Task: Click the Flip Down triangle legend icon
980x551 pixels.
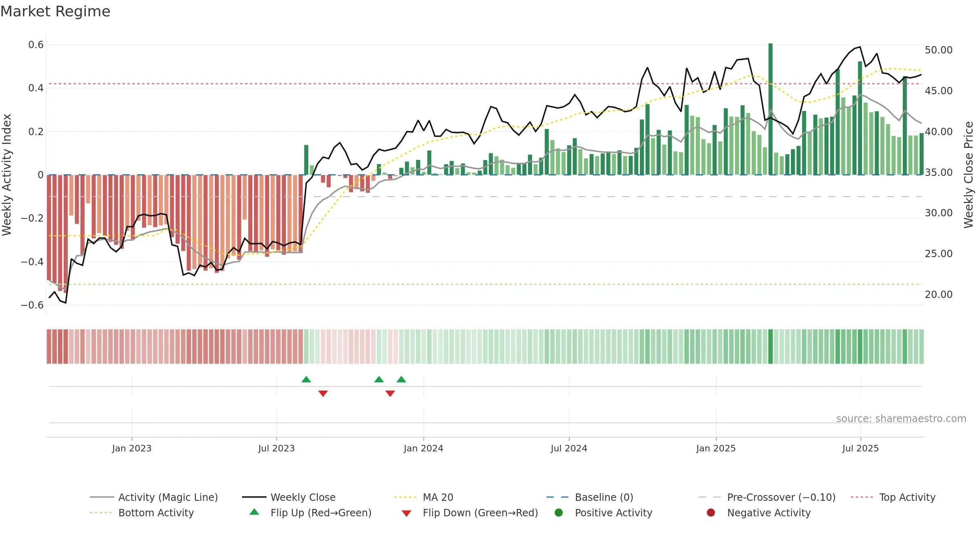Action: [406, 513]
